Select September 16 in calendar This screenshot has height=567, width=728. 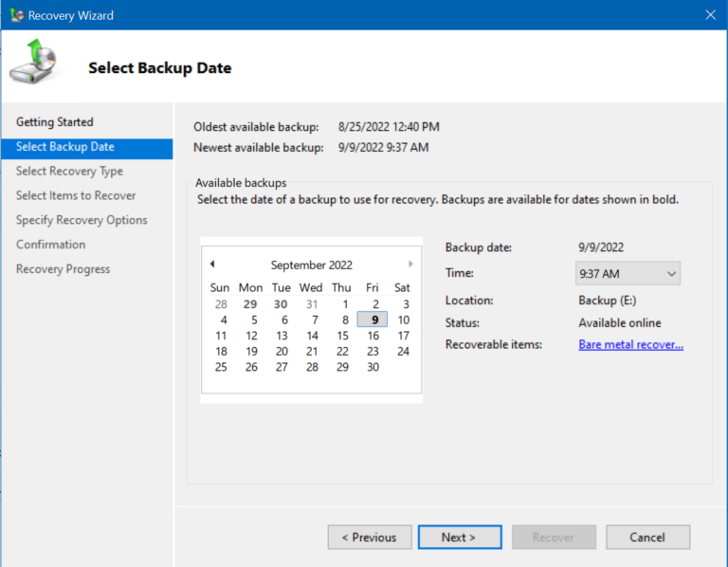[373, 336]
